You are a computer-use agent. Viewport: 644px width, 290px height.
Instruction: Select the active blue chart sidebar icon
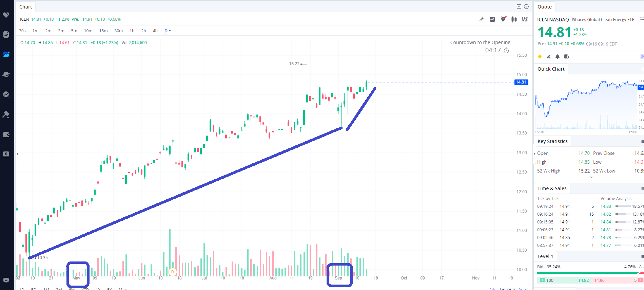(6, 54)
